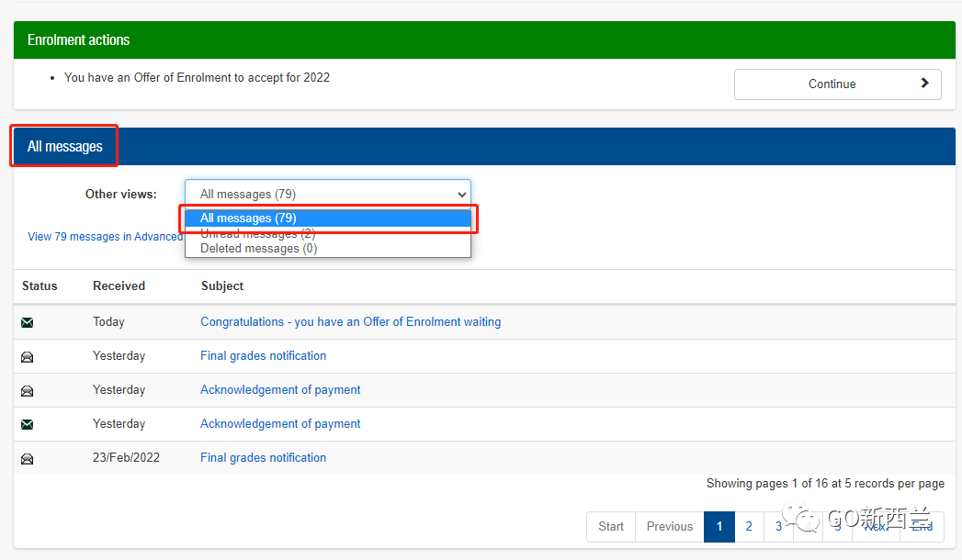This screenshot has height=560, width=962.
Task: Open the Other views dropdown
Action: (x=328, y=194)
